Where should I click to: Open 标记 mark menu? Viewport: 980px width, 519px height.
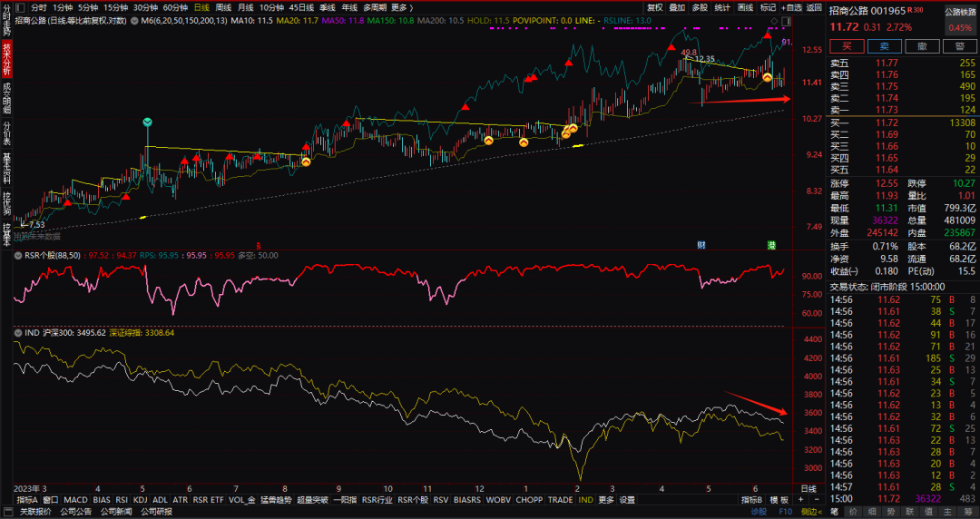[768, 7]
